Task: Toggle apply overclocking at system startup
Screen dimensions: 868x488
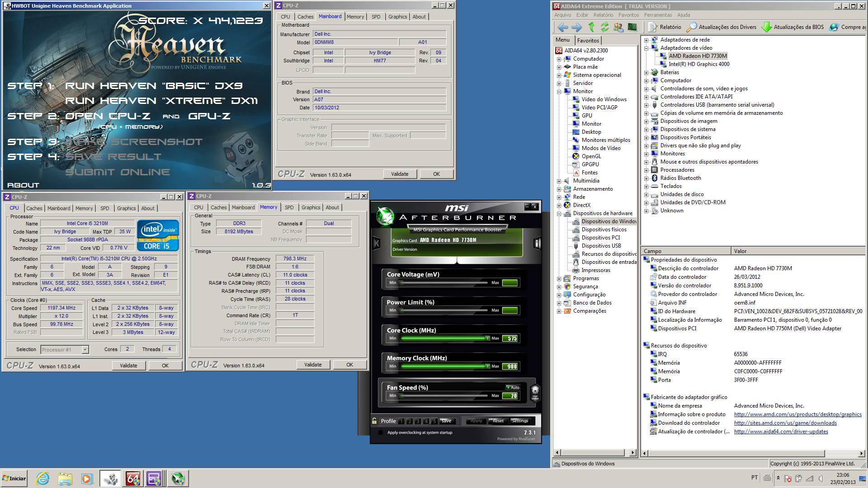Action: tap(380, 432)
